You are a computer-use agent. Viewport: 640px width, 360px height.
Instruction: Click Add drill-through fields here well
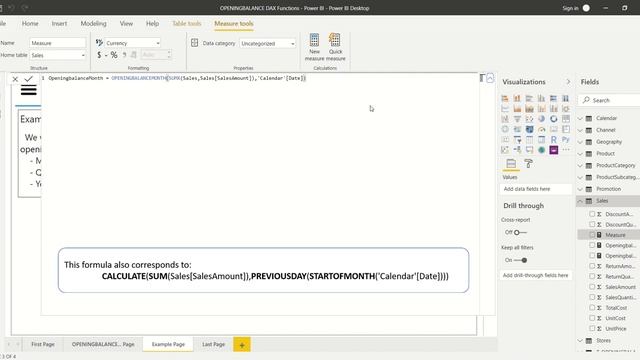coord(536,275)
